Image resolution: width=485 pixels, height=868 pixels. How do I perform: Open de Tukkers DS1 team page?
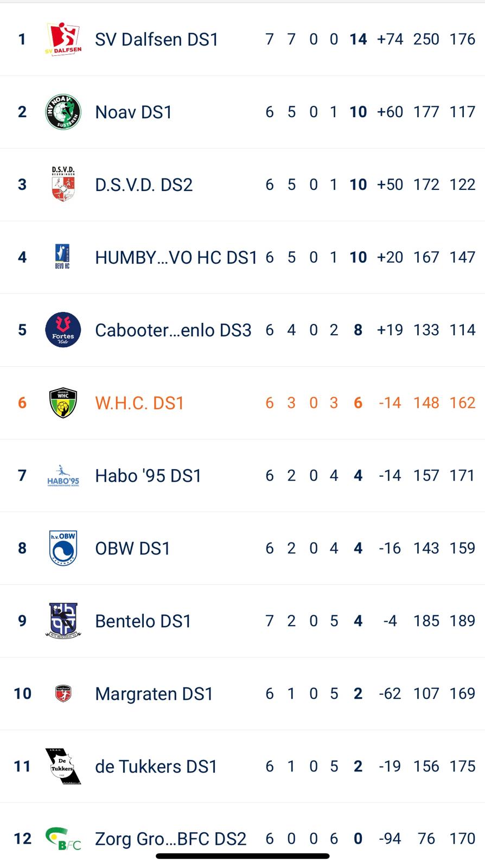click(x=156, y=766)
